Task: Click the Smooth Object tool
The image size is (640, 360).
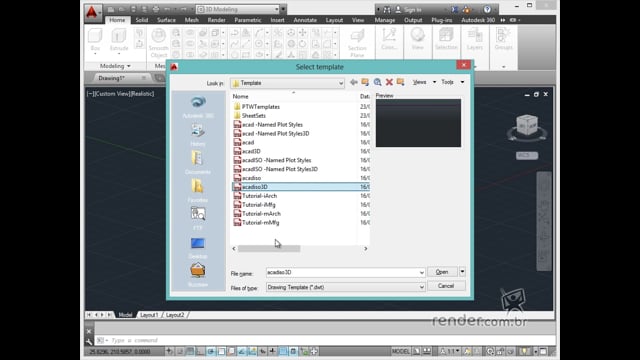Action: coord(158,43)
